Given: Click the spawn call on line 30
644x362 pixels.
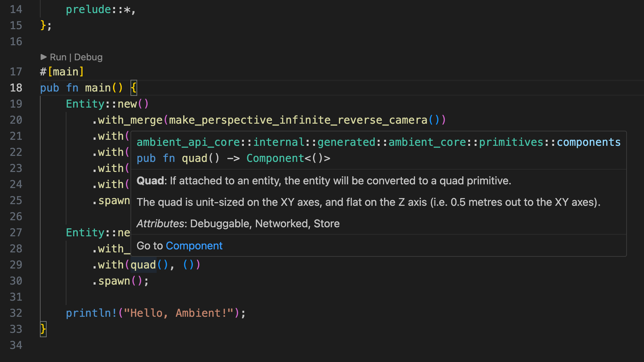Looking at the screenshot, I should pos(114,281).
